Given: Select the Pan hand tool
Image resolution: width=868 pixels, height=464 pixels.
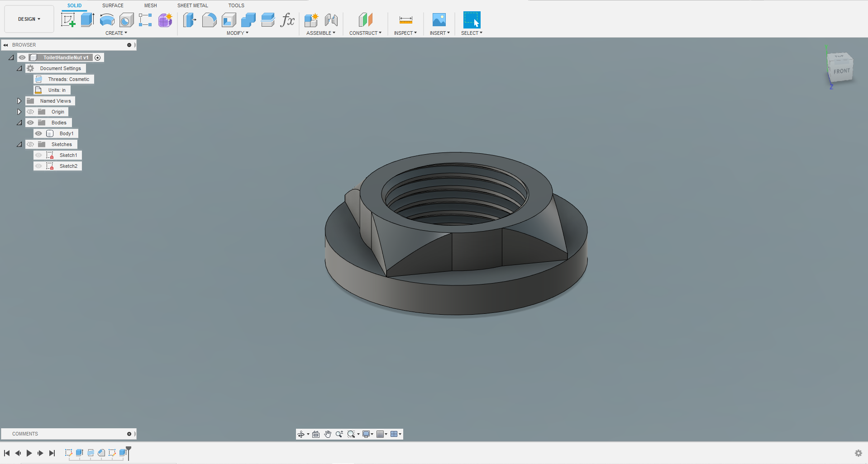Looking at the screenshot, I should tap(328, 434).
